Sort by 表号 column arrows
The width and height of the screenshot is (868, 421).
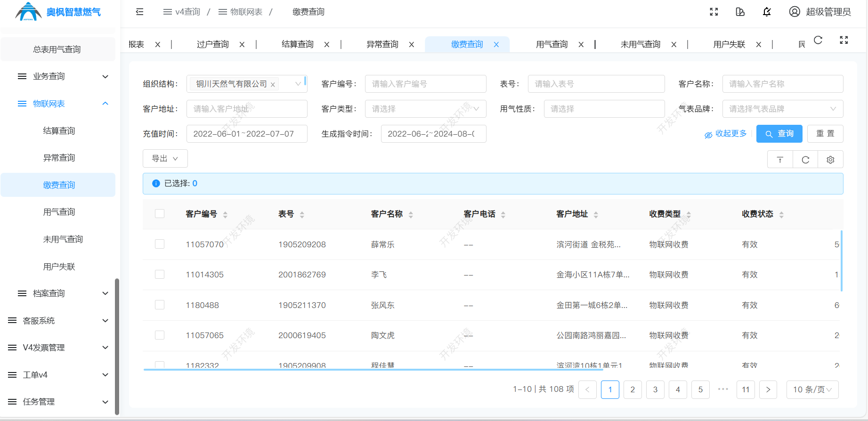click(302, 215)
